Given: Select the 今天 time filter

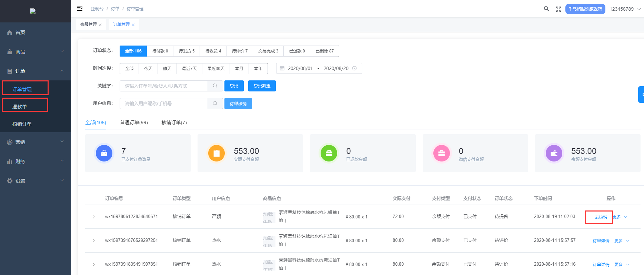Looking at the screenshot, I should [148, 68].
